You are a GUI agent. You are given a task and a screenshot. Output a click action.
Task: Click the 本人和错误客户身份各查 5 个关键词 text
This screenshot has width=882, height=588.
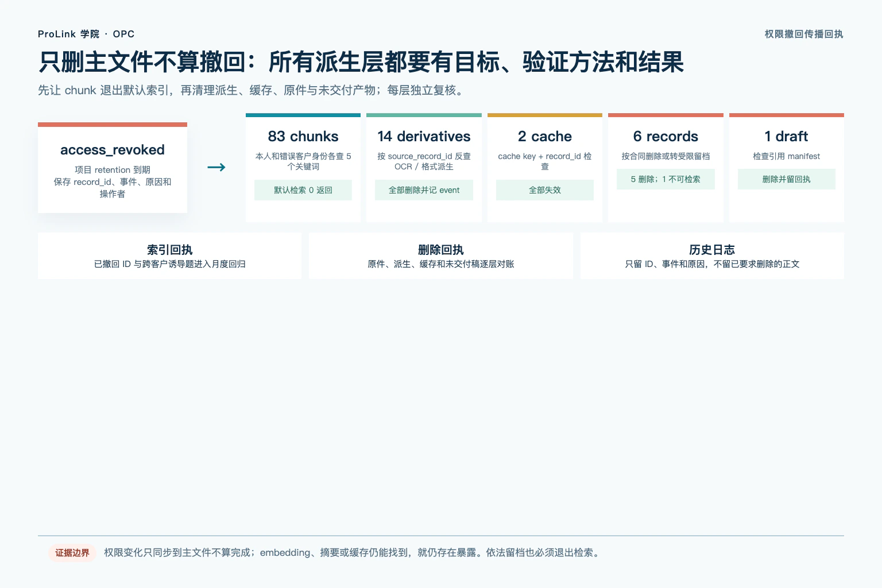[303, 161]
